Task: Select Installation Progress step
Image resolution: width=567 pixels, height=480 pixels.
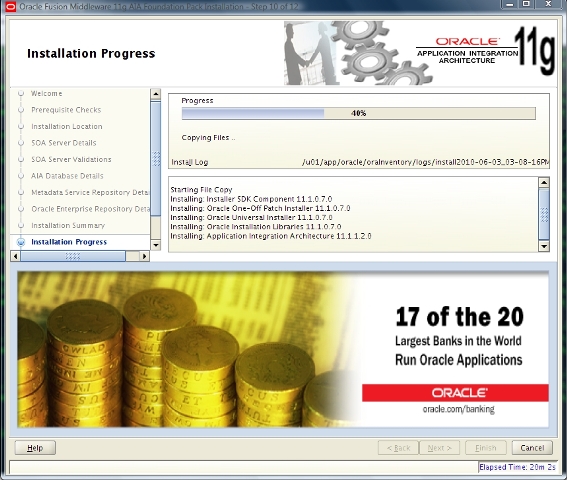Action: pyautogui.click(x=69, y=242)
